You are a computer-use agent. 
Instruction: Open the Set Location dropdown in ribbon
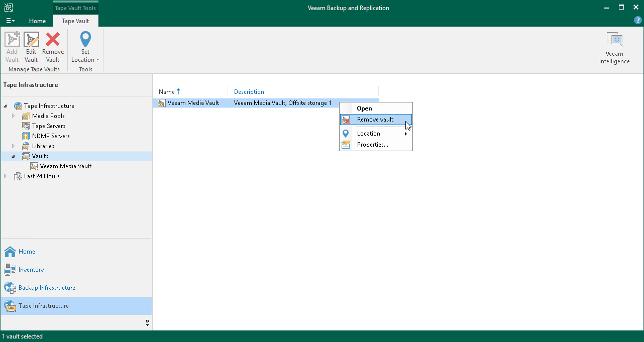(85, 47)
